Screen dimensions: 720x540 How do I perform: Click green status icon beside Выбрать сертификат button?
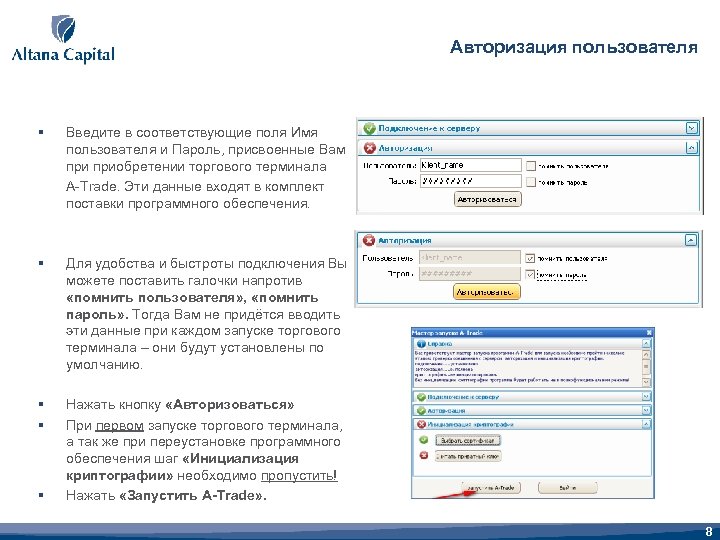(423, 440)
